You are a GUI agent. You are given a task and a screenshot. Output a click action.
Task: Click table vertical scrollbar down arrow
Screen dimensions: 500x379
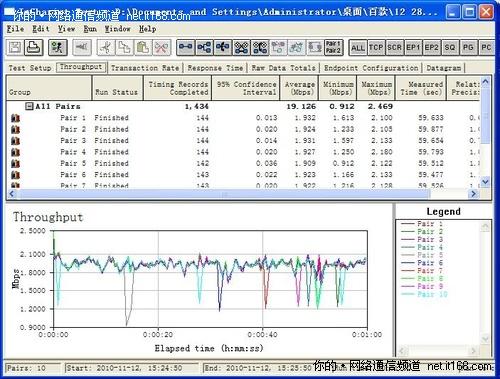pos(485,182)
